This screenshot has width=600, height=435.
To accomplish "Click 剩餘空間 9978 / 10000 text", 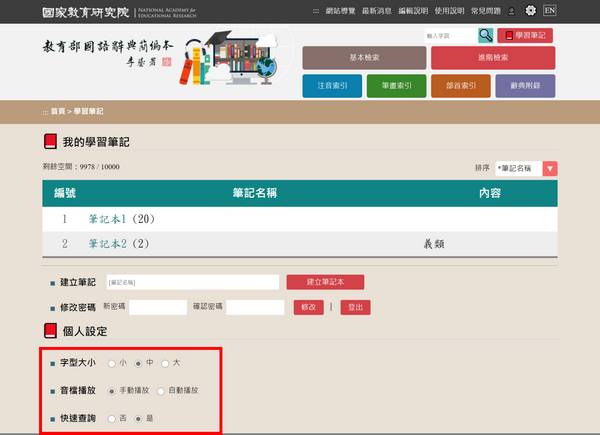I will (x=81, y=167).
